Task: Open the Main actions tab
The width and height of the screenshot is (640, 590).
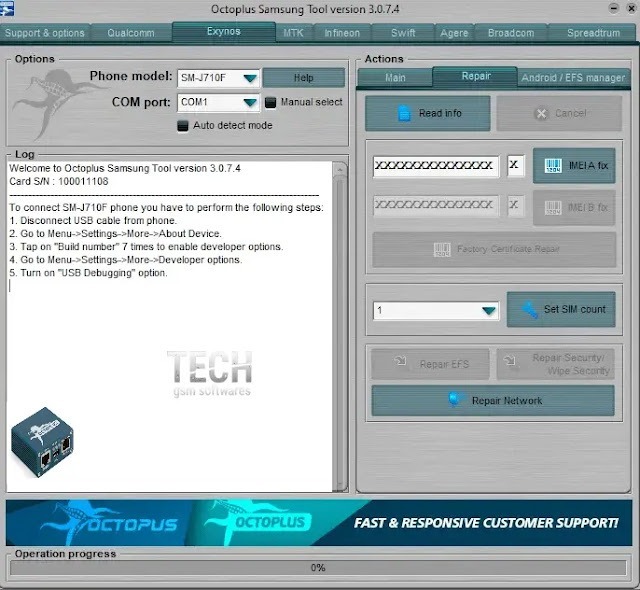Action: click(x=395, y=78)
